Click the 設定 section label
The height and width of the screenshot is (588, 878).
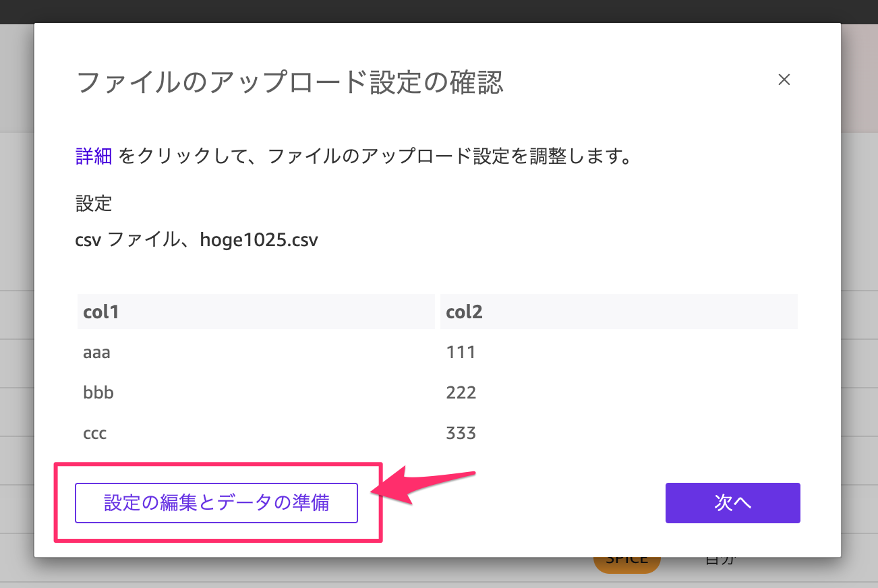pos(94,203)
